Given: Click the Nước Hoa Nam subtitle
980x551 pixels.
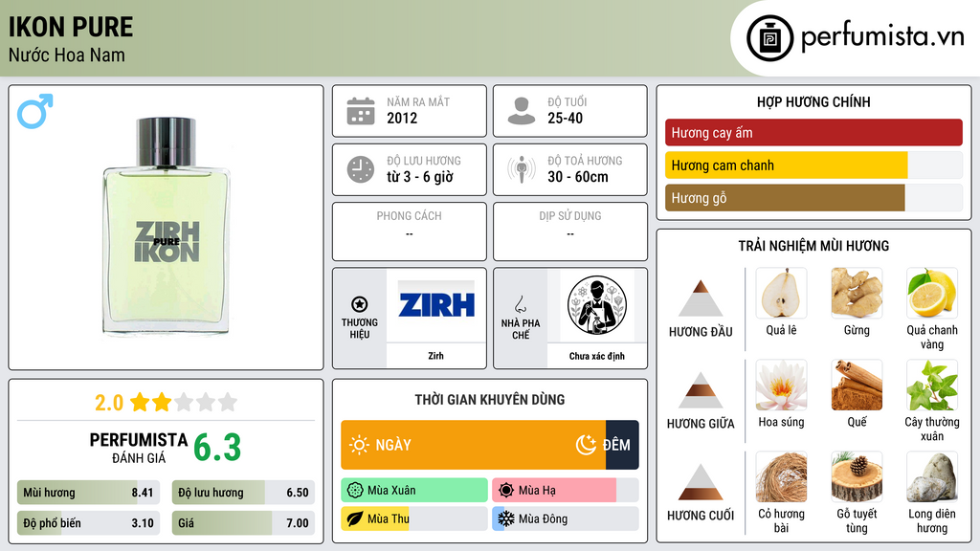Looking at the screenshot, I should [x=66, y=55].
